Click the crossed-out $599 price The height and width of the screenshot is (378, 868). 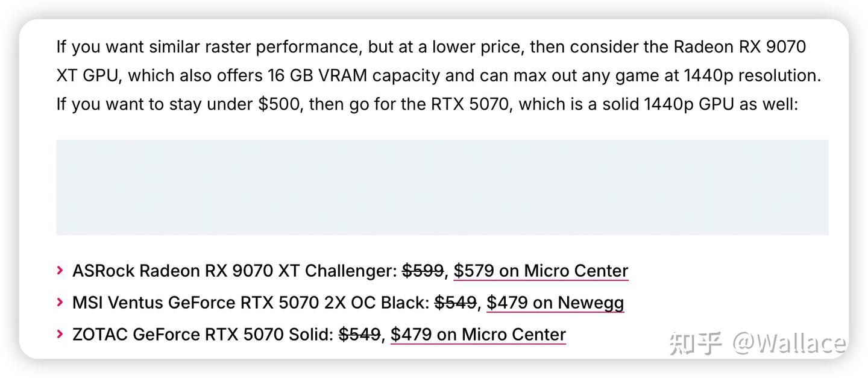pos(423,271)
